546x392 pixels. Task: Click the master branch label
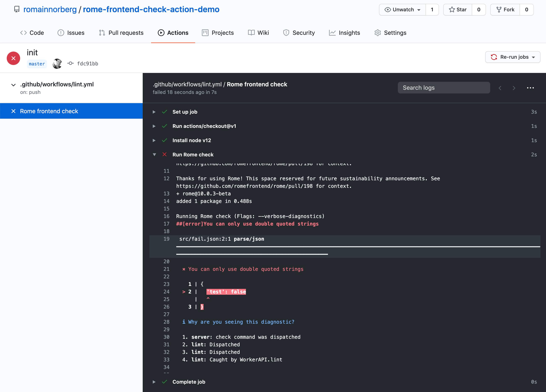(x=37, y=64)
